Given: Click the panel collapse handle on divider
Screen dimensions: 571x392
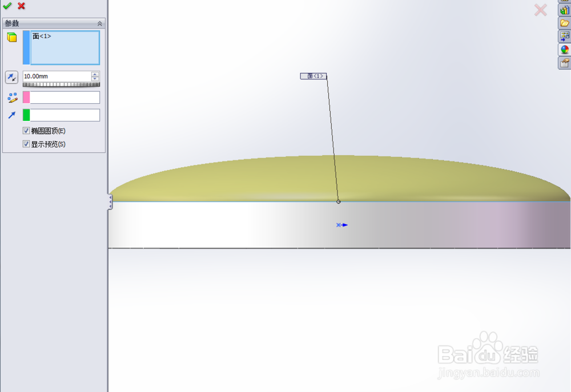Looking at the screenshot, I should click(110, 201).
